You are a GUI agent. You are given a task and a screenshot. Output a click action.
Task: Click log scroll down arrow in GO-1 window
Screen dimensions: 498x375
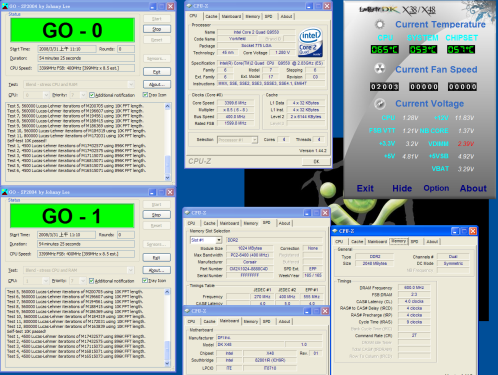tap(167, 363)
